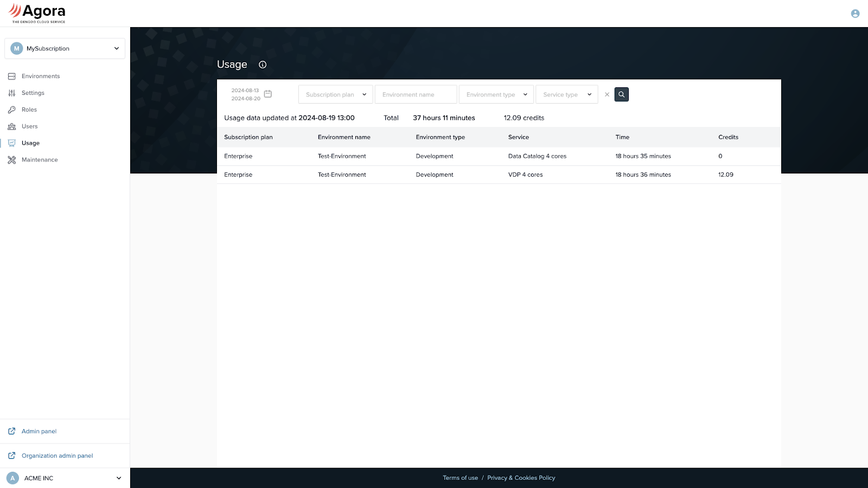Click Development in Data Catalog row
The image size is (868, 488).
(435, 156)
